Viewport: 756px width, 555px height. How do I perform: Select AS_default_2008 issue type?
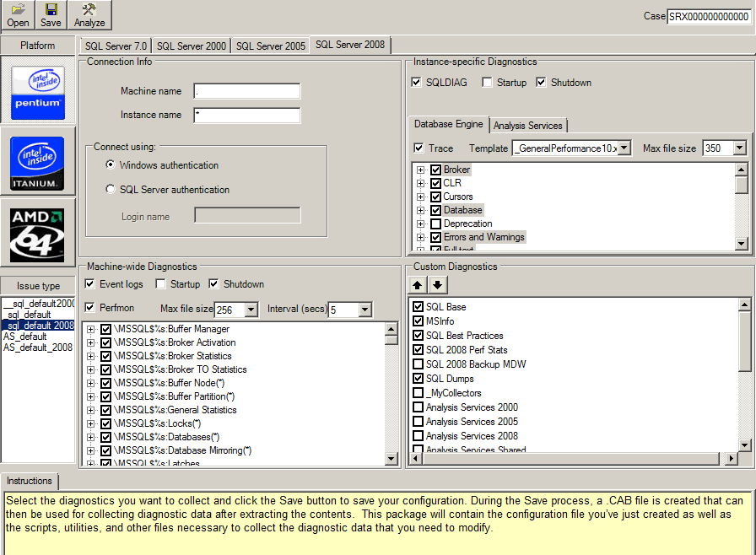tap(38, 348)
